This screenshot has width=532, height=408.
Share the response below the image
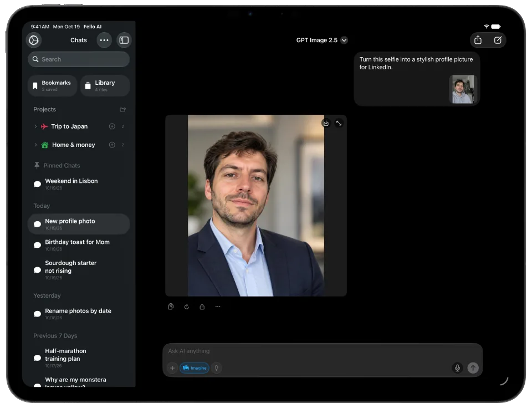202,307
